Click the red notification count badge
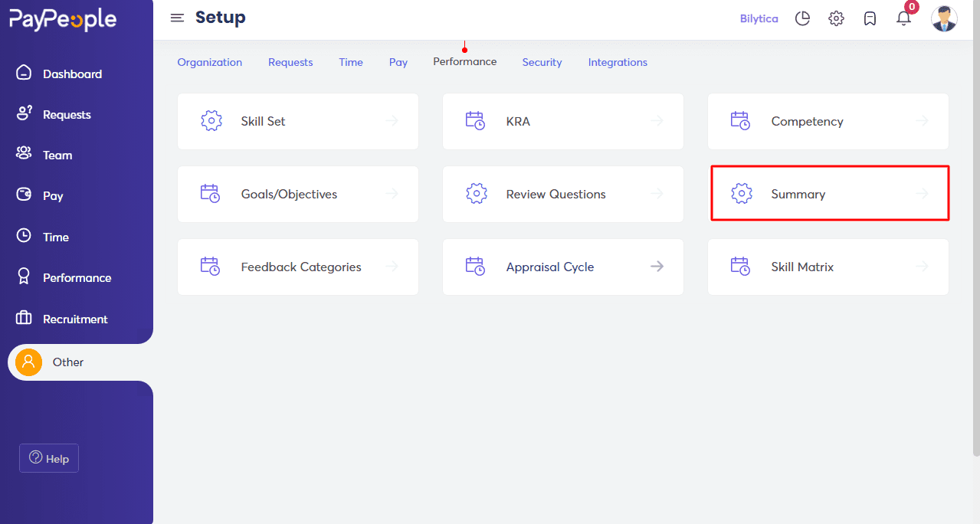 911,7
